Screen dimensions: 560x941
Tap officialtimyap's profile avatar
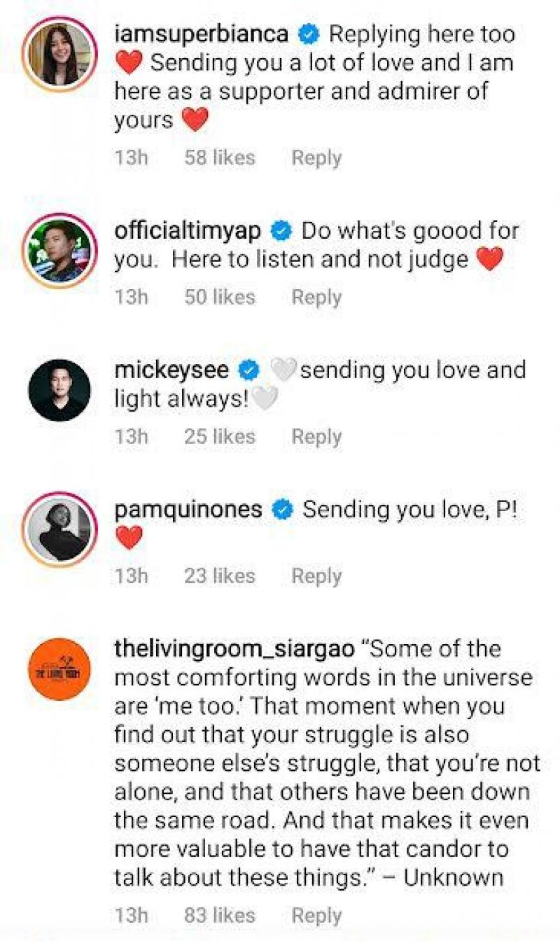coord(59,251)
